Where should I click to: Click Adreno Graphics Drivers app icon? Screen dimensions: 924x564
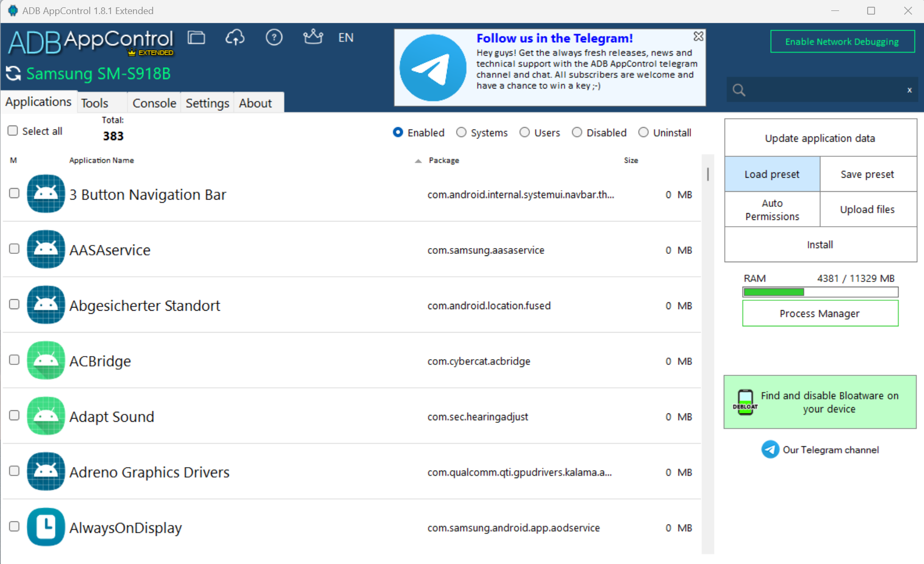(x=46, y=472)
